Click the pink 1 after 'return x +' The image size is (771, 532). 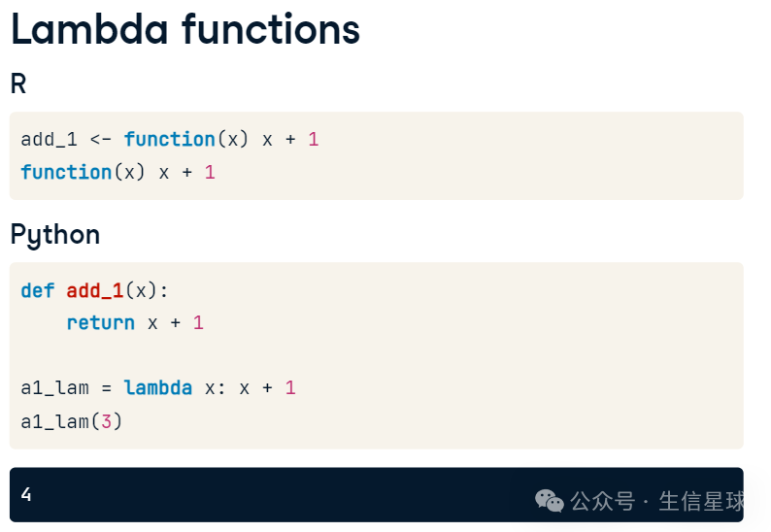(198, 323)
